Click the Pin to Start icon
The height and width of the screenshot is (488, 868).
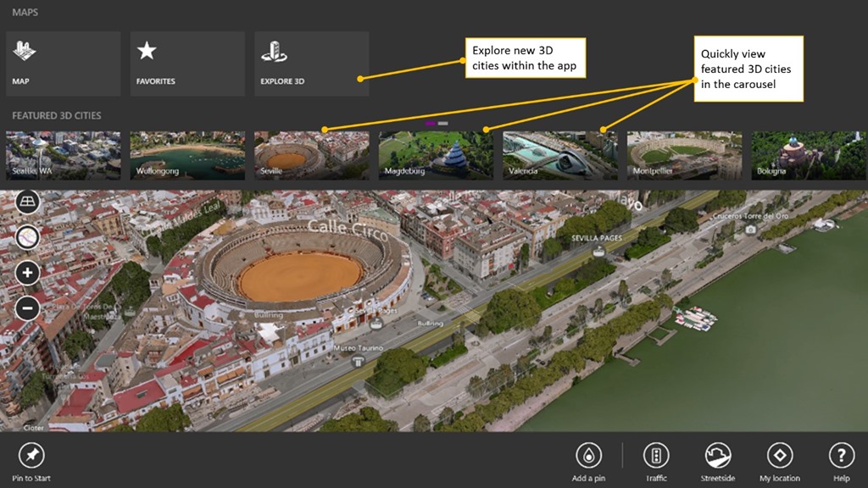coord(31,455)
